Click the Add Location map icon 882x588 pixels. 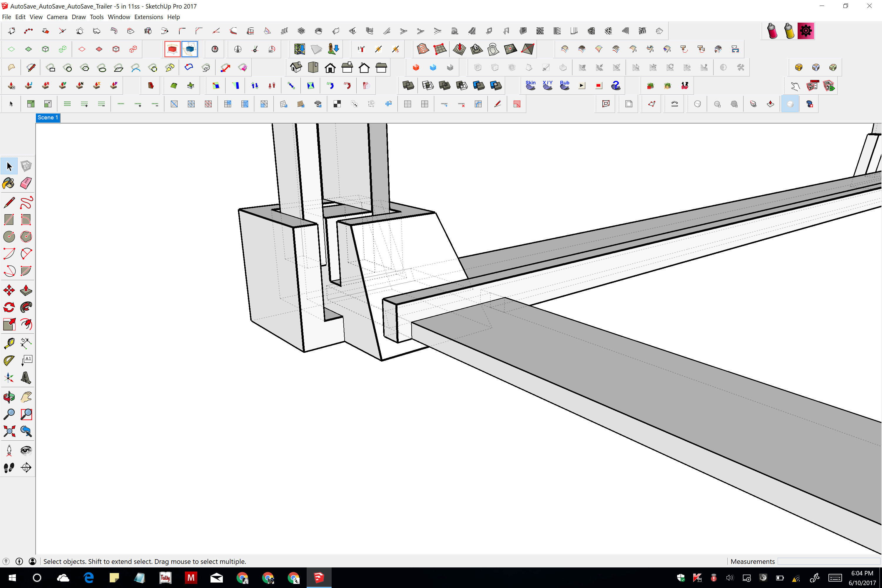[x=299, y=49]
